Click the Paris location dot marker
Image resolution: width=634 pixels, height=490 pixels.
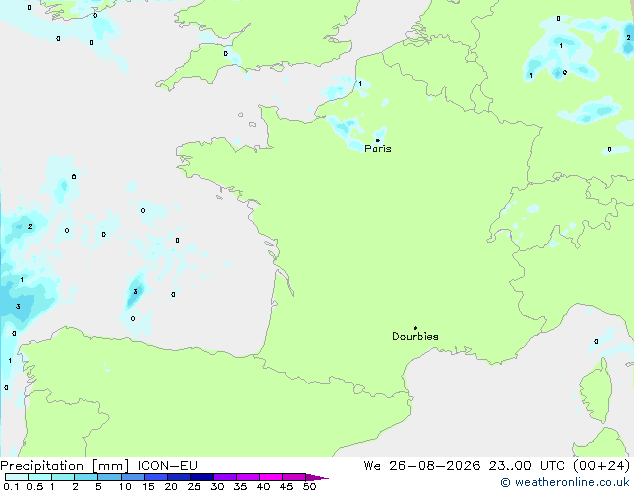coord(378,140)
